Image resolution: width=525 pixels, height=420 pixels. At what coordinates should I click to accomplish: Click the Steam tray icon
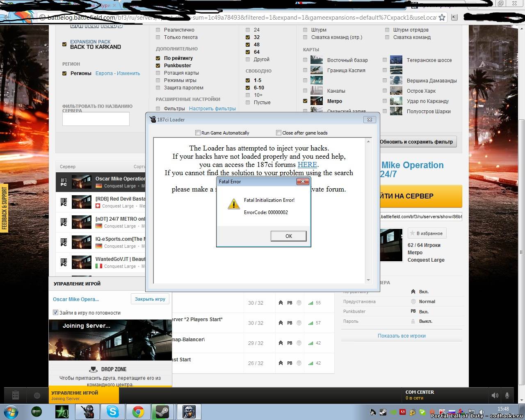click(x=382, y=412)
